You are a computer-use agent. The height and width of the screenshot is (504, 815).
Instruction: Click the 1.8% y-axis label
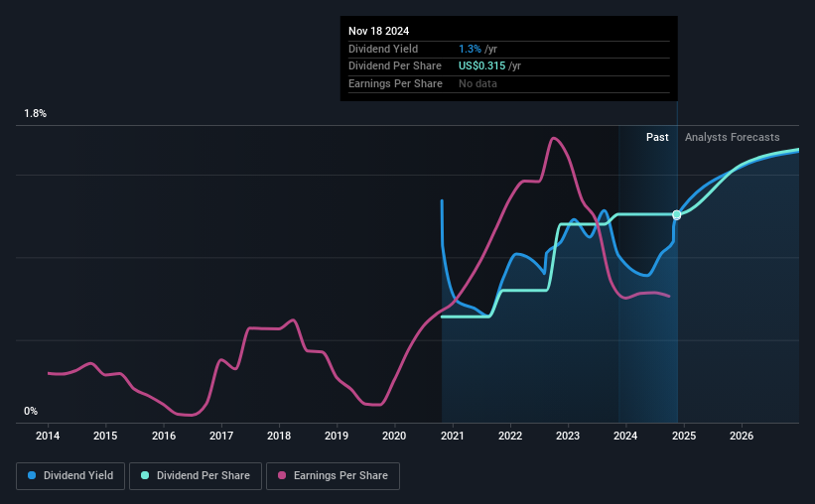point(36,113)
